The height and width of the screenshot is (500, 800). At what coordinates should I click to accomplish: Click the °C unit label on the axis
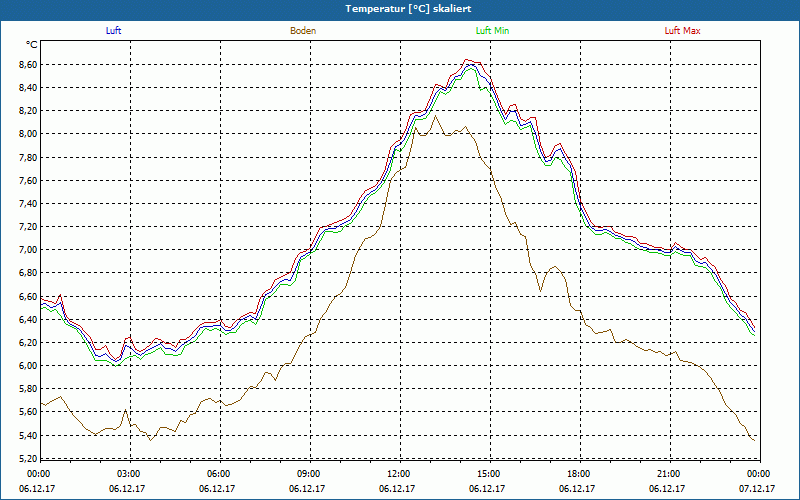tap(32, 45)
